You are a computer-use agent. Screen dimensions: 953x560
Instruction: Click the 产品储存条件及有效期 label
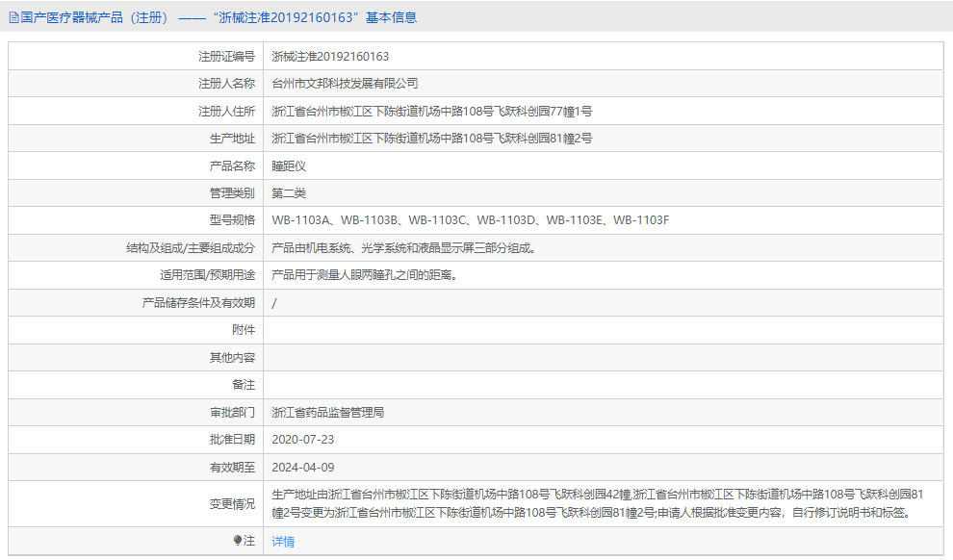click(x=198, y=302)
